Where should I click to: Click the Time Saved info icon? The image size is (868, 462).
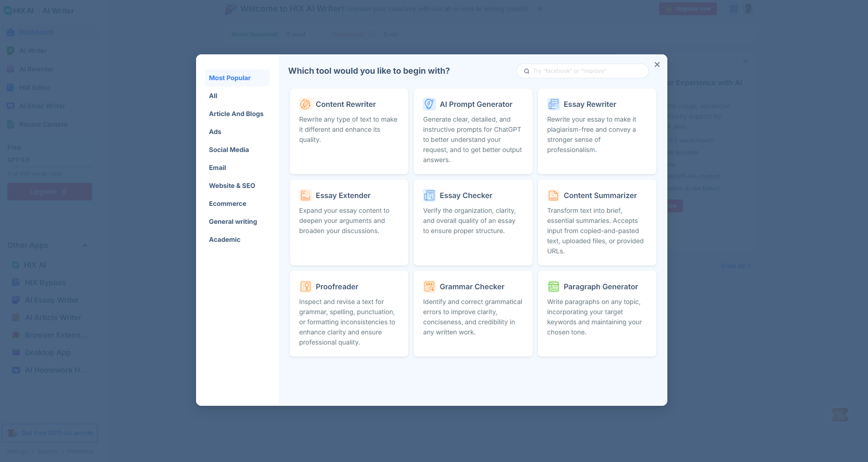click(x=372, y=35)
